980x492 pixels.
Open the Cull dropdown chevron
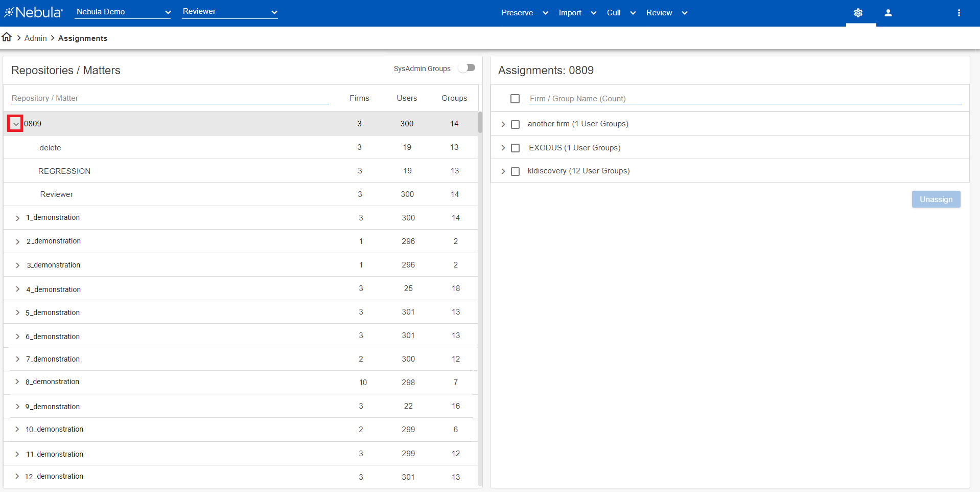pos(633,13)
